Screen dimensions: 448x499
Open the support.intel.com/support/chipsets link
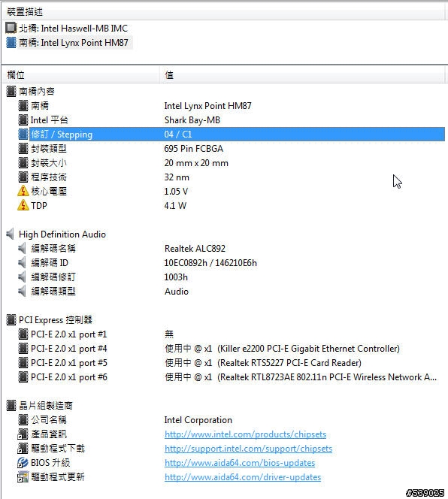(248, 449)
